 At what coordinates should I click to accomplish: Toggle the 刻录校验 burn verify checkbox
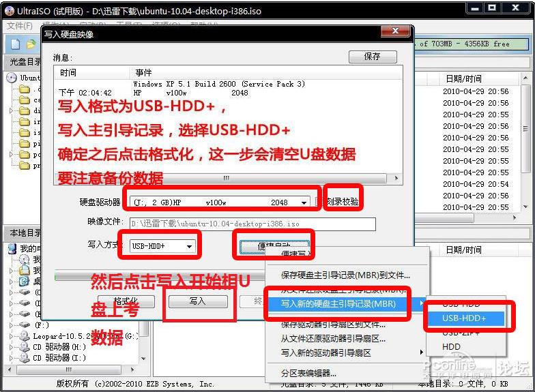point(318,202)
